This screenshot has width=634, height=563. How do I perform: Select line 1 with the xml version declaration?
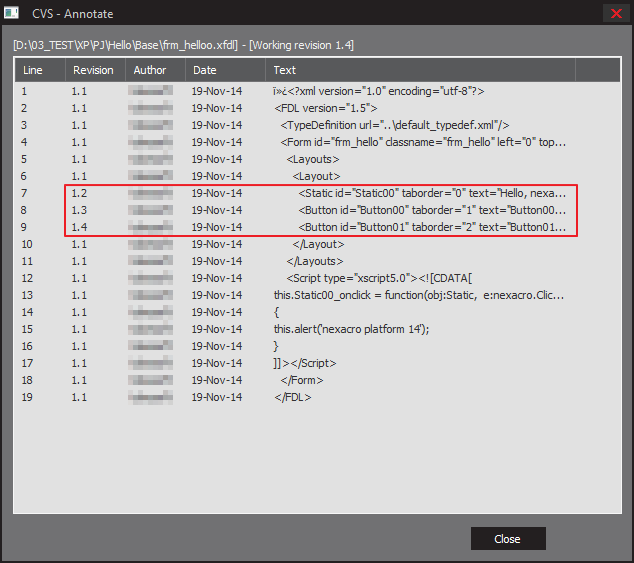coord(378,91)
